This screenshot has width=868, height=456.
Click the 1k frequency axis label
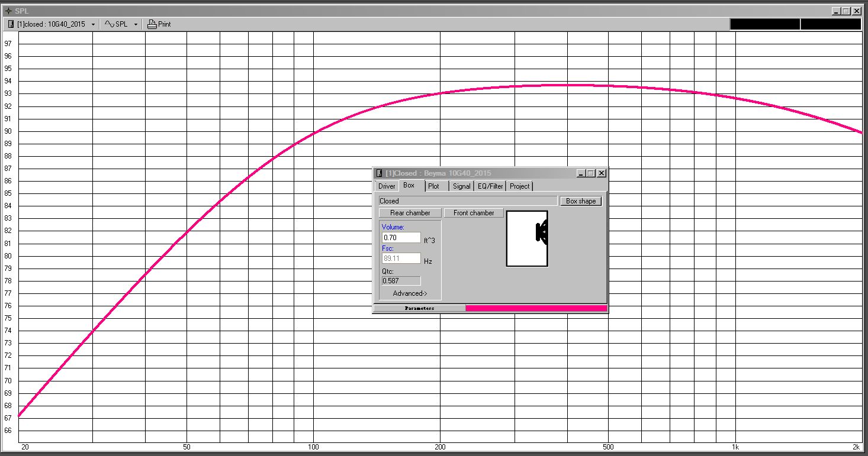pyautogui.click(x=735, y=447)
